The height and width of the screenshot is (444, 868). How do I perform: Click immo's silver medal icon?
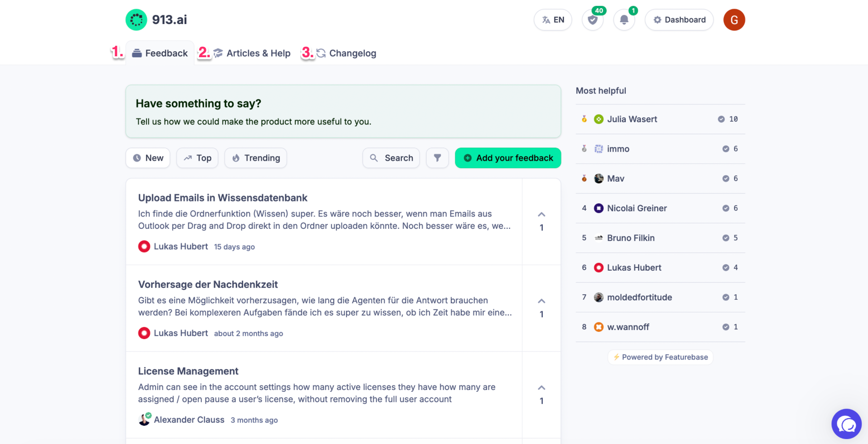pos(584,149)
